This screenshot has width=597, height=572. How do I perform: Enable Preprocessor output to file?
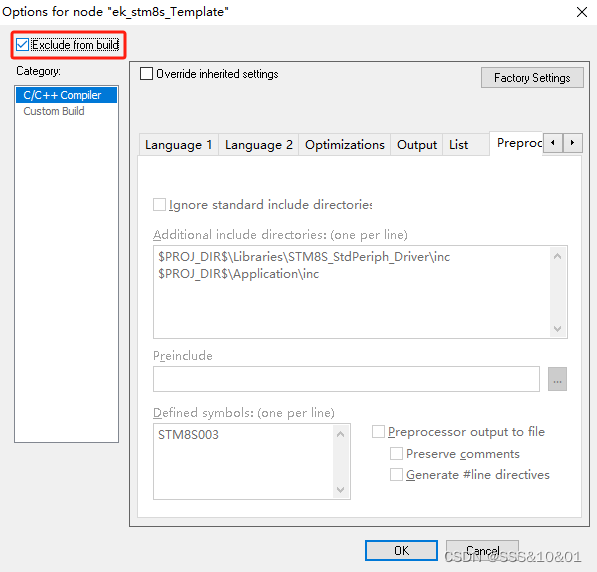coord(378,431)
